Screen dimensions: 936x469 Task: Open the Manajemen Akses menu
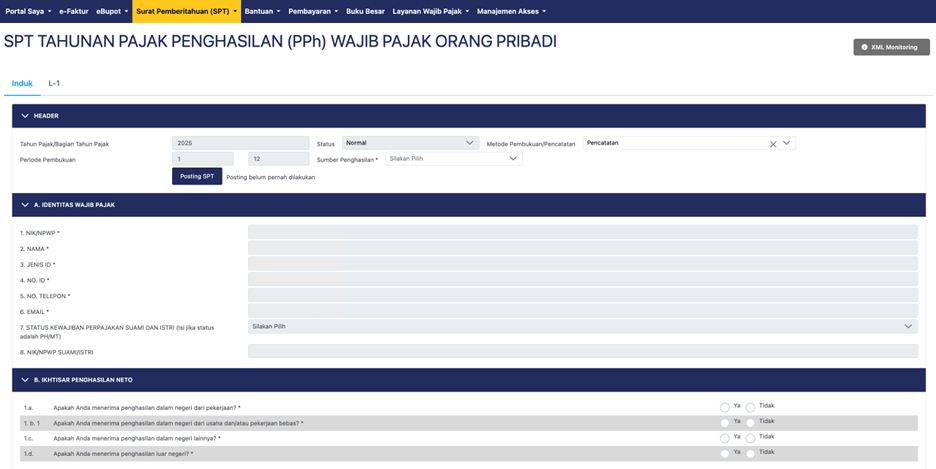click(511, 11)
